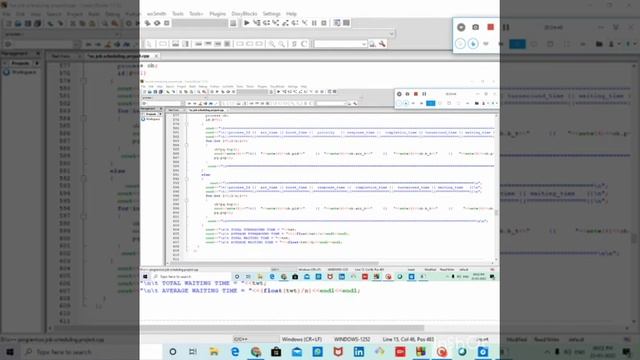Launch Microsoft Edge from the taskbar
The width and height of the screenshot is (640, 360).
point(235,351)
